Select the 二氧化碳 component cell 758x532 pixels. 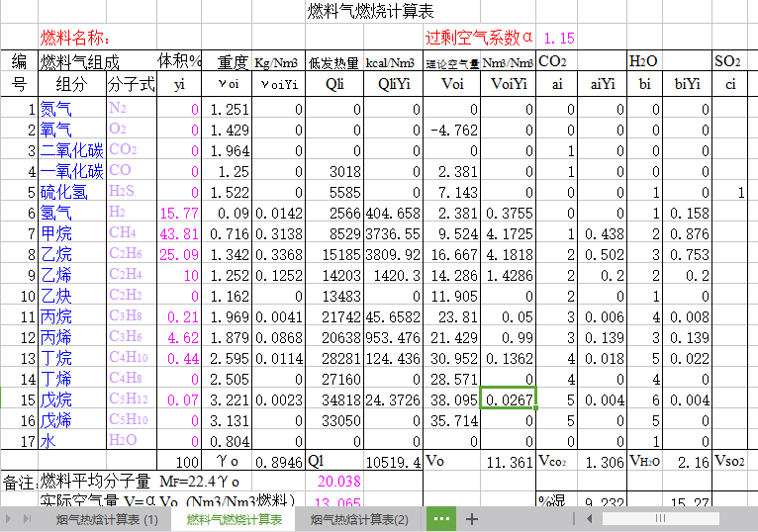72,150
